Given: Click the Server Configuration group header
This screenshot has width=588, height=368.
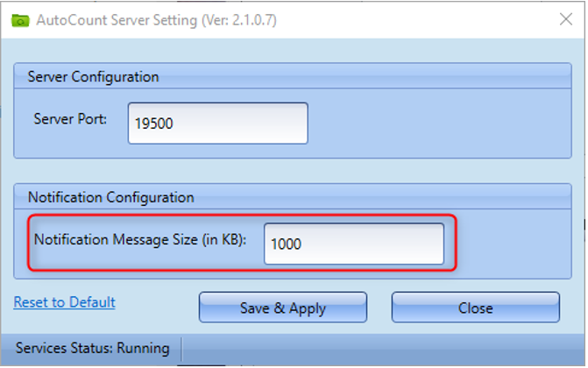Looking at the screenshot, I should pyautogui.click(x=94, y=77).
